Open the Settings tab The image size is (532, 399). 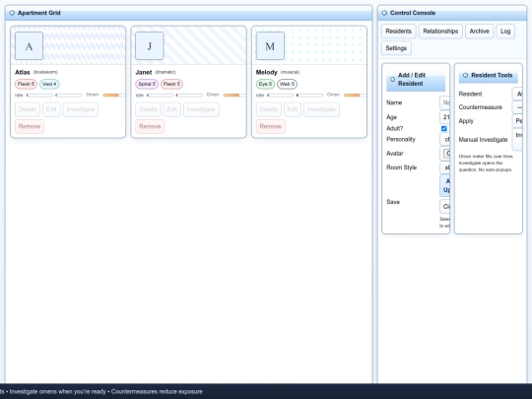click(396, 48)
